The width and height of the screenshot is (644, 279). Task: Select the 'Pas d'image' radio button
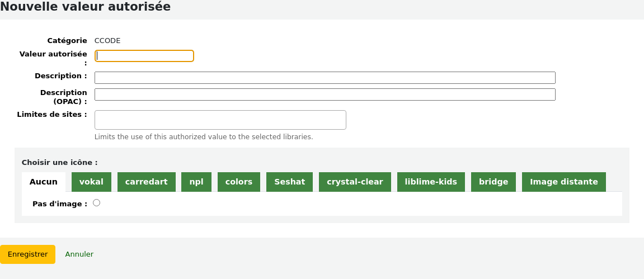point(97,203)
